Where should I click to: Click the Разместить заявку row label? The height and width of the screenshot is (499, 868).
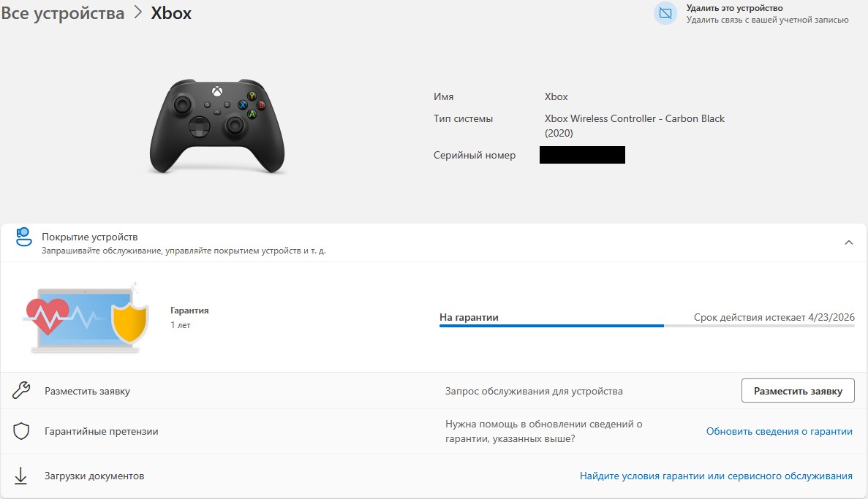tap(88, 391)
